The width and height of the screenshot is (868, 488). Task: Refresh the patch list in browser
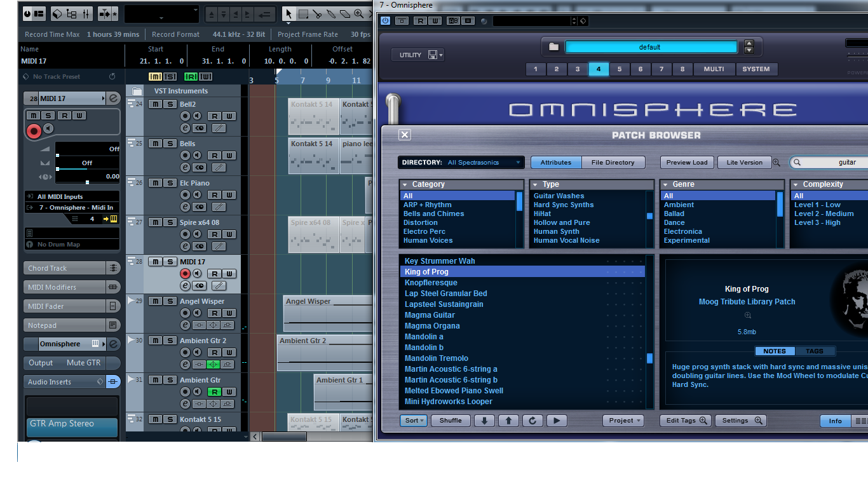[532, 421]
